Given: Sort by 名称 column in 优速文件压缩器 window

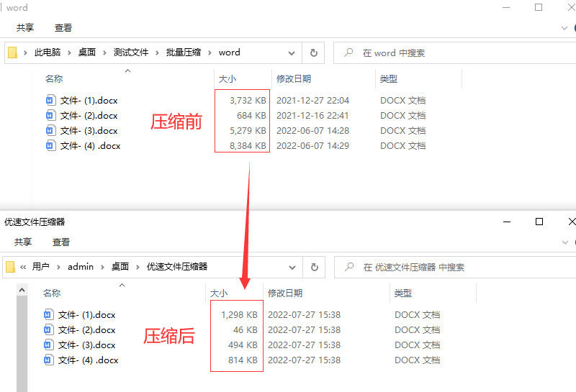Looking at the screenshot, I should [52, 293].
